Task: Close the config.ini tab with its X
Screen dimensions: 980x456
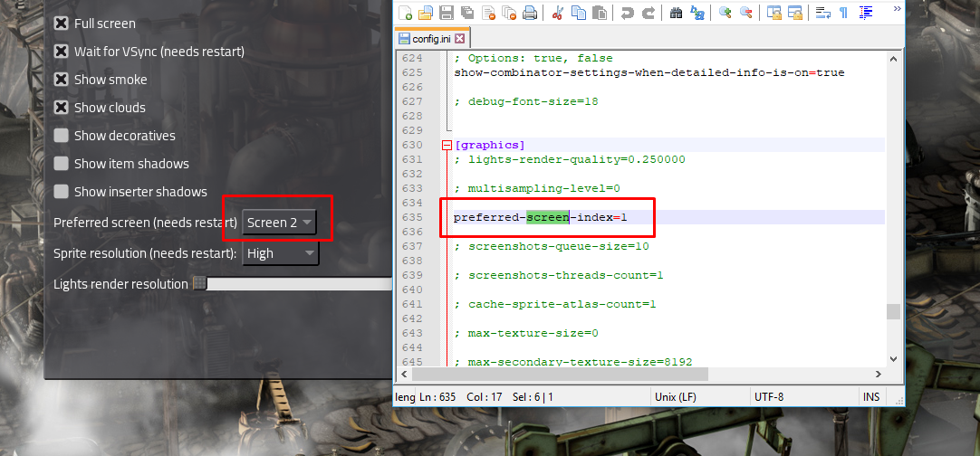Action: 459,39
